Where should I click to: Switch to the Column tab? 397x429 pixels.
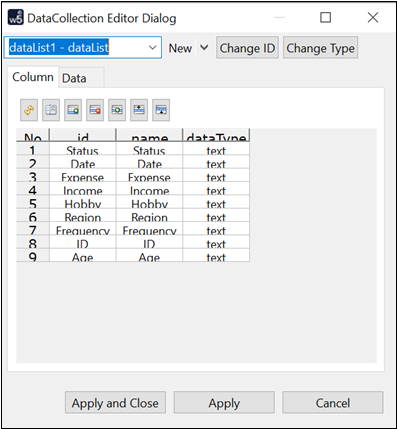click(33, 77)
